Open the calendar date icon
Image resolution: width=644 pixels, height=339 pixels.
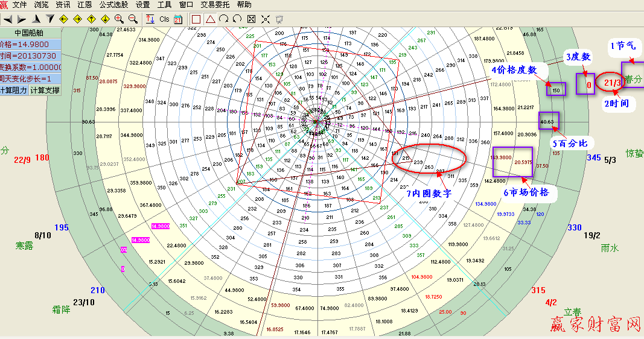pyautogui.click(x=178, y=19)
